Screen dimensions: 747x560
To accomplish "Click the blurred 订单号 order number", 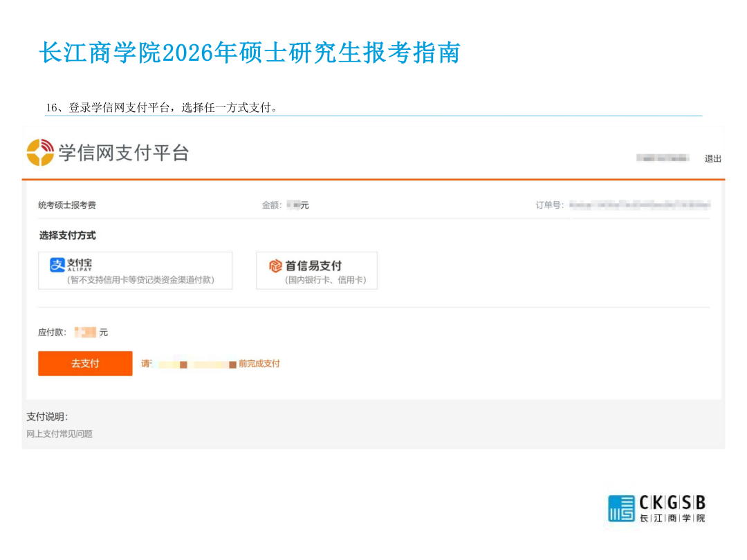I will [640, 205].
